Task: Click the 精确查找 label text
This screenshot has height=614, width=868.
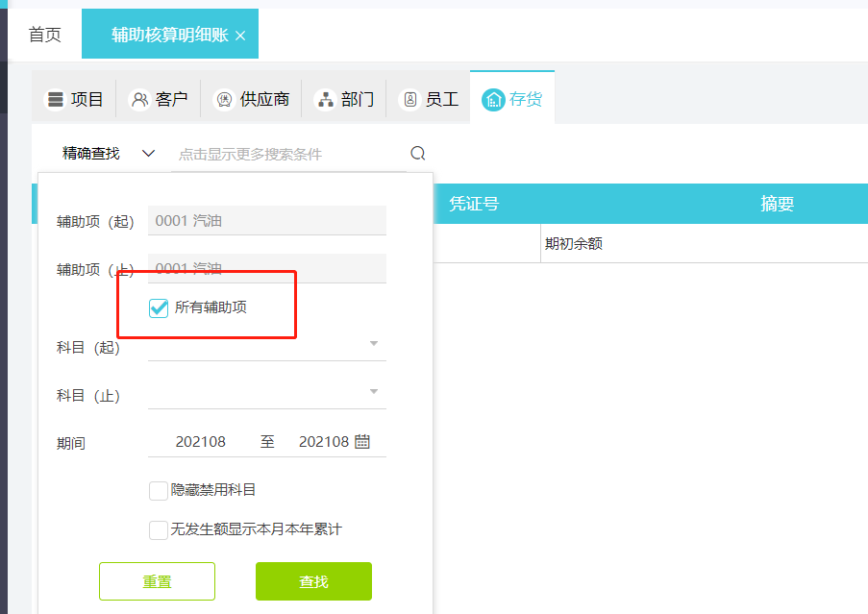Action: pyautogui.click(x=91, y=153)
